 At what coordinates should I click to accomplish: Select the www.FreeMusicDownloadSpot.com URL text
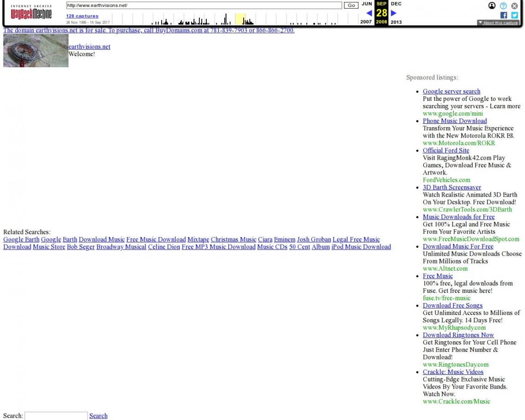[x=471, y=239]
